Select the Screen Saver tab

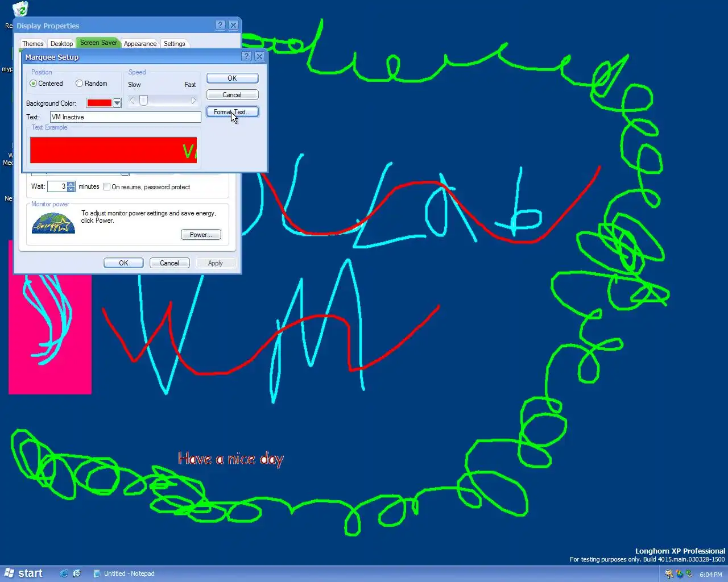(x=98, y=43)
